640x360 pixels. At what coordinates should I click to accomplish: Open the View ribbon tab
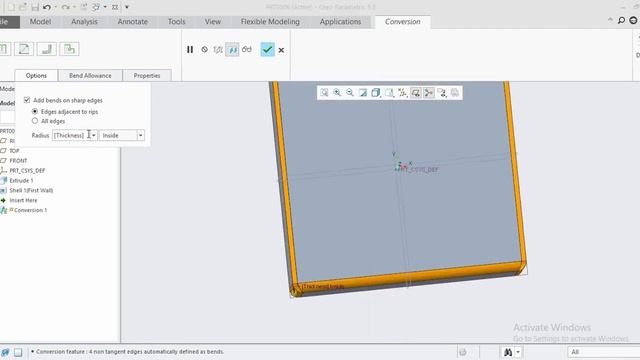point(213,22)
